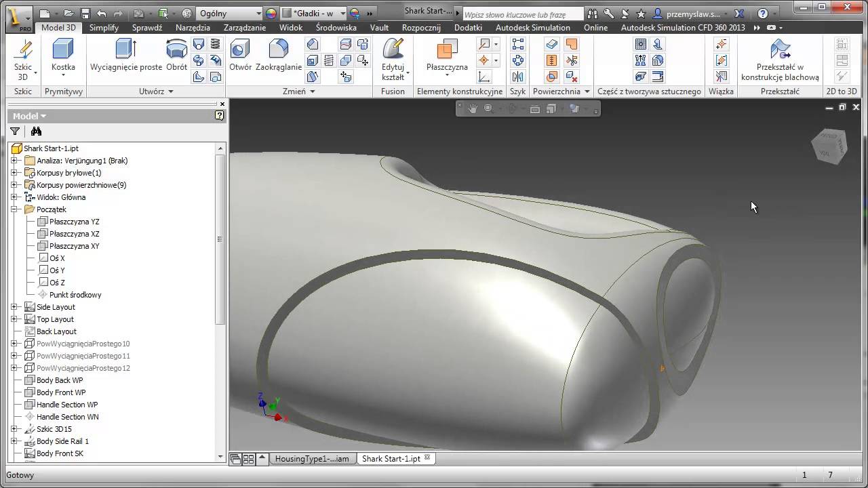This screenshot has height=488, width=868.
Task: Choose the circular pattern icon
Action: (518, 60)
